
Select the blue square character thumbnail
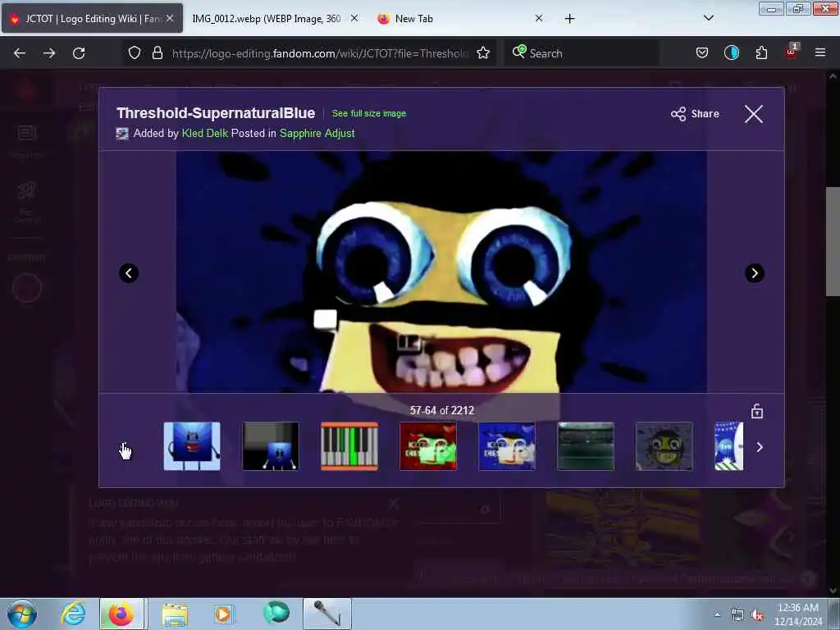pyautogui.click(x=192, y=446)
